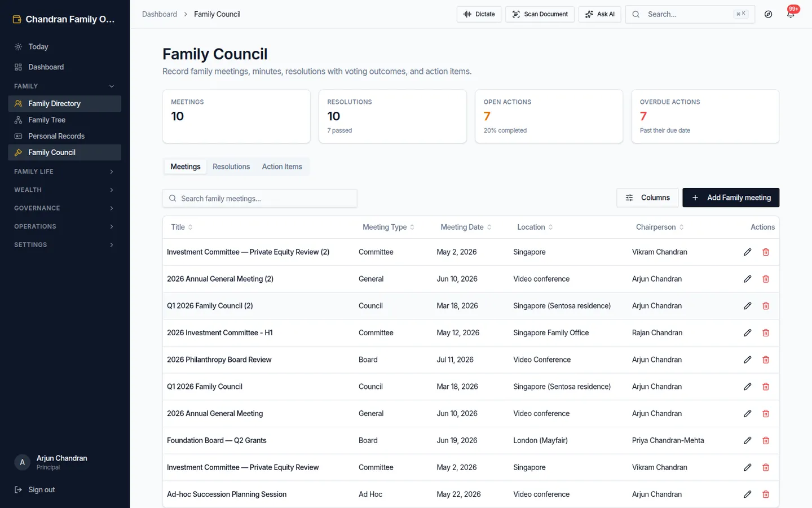The height and width of the screenshot is (508, 812).
Task: Click the Dashboard breadcrumb link
Action: point(160,14)
